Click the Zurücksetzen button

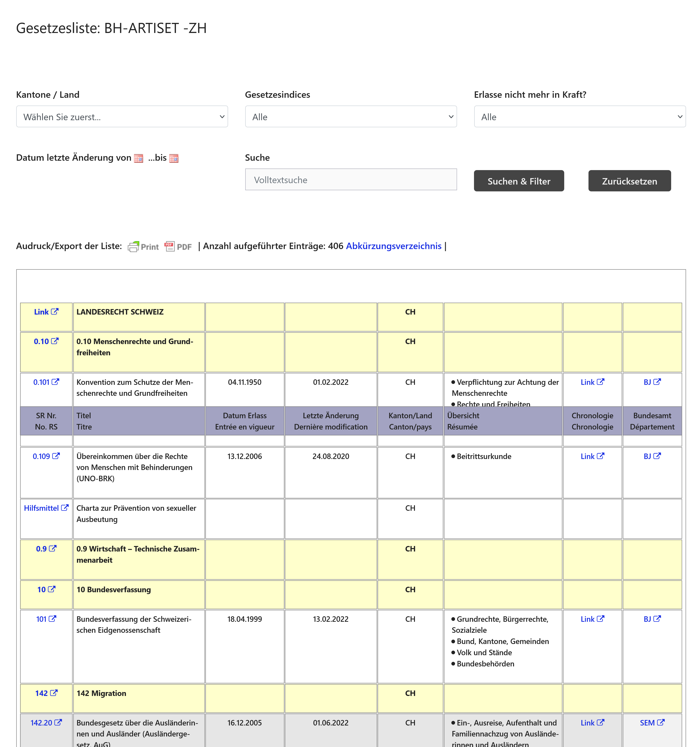pos(629,181)
